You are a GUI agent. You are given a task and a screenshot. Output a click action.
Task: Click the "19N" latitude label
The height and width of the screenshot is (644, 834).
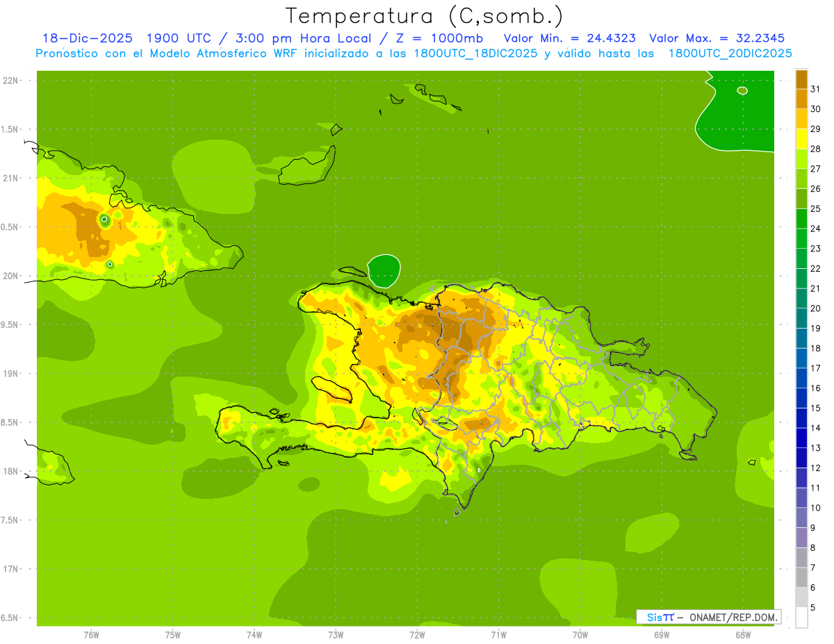click(10, 373)
